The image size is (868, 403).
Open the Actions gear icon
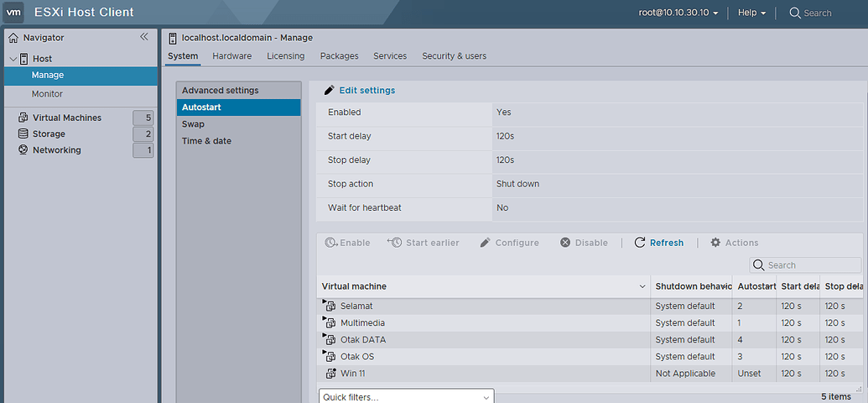(715, 243)
